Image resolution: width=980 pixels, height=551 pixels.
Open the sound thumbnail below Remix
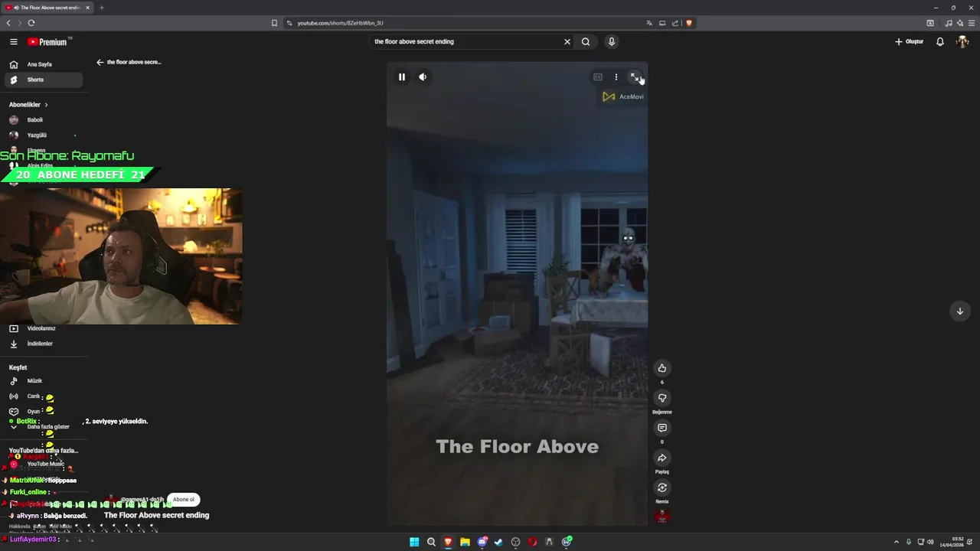tap(662, 517)
